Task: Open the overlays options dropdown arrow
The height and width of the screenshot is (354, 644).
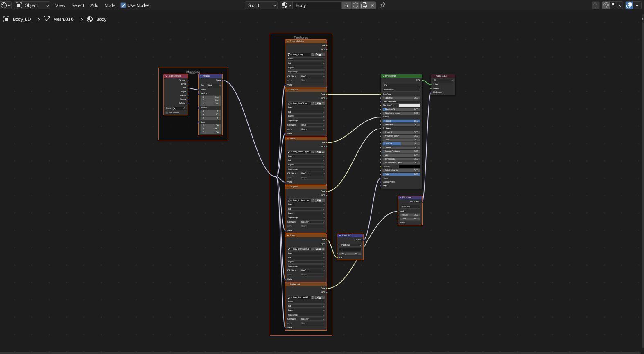Action: tap(637, 5)
